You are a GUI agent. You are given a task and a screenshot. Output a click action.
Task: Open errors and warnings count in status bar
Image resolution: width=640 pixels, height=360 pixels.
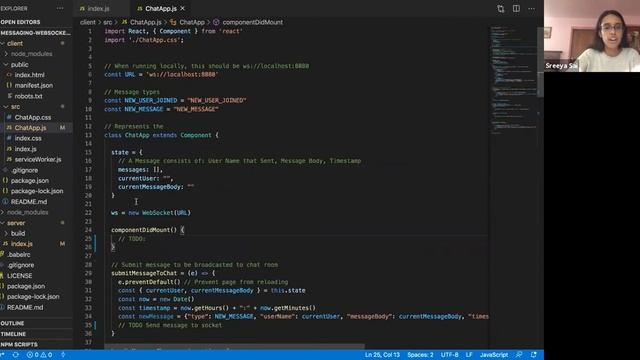click(39, 355)
